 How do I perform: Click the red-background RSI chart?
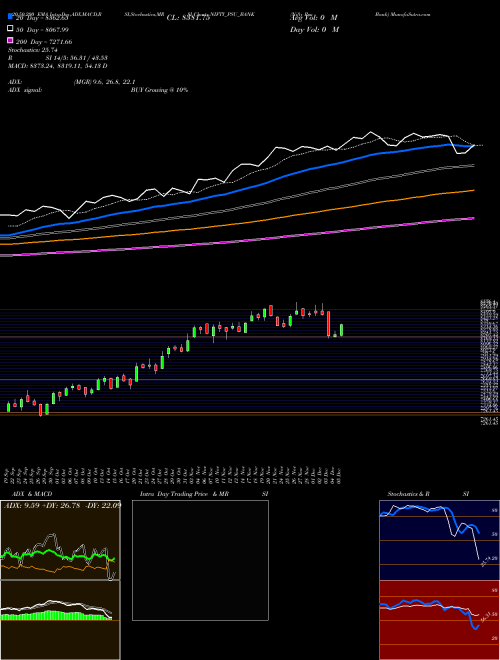[x=439, y=620]
